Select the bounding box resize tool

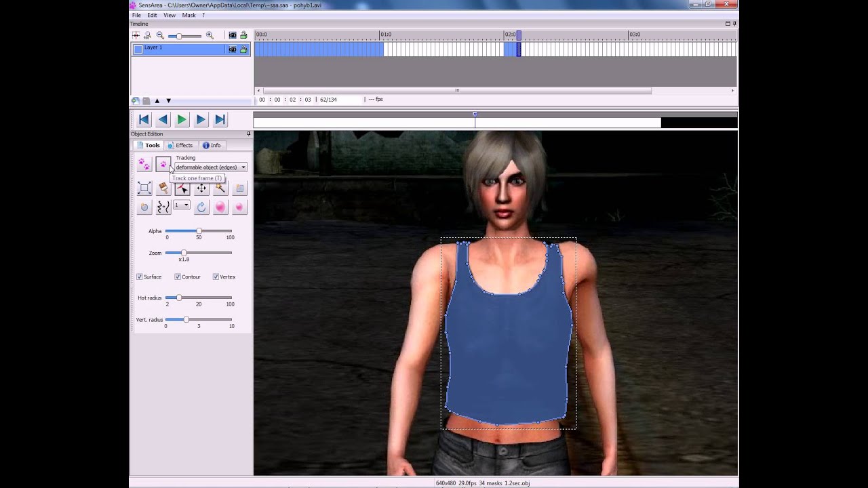point(144,188)
